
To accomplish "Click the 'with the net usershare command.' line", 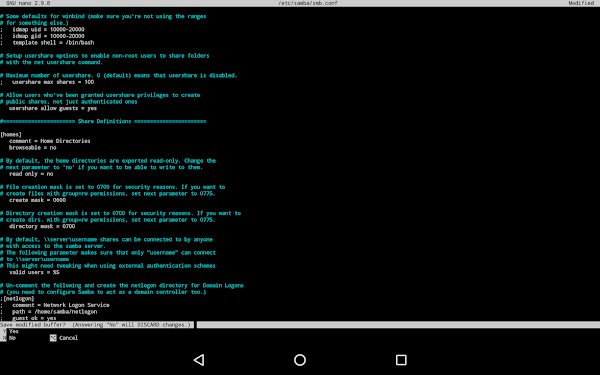I will click(x=52, y=62).
